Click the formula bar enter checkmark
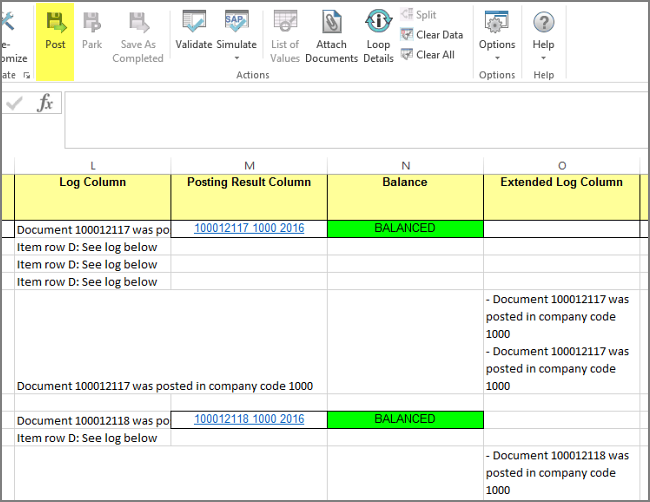 point(15,103)
